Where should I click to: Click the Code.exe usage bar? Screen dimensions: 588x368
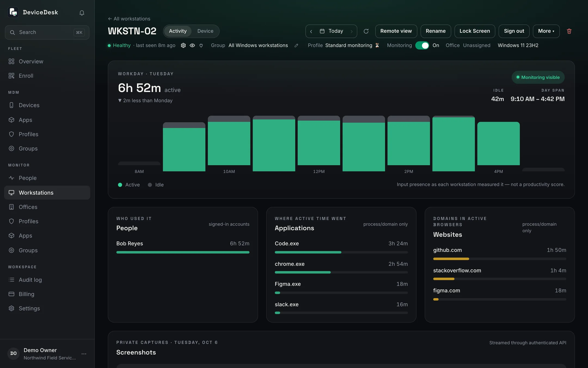(341, 252)
